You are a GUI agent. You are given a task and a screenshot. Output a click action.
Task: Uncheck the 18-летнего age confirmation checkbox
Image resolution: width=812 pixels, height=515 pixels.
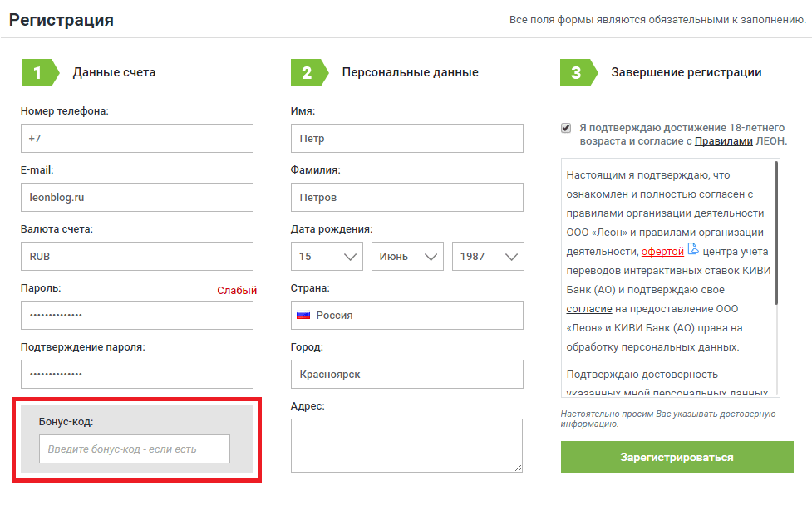(x=566, y=128)
